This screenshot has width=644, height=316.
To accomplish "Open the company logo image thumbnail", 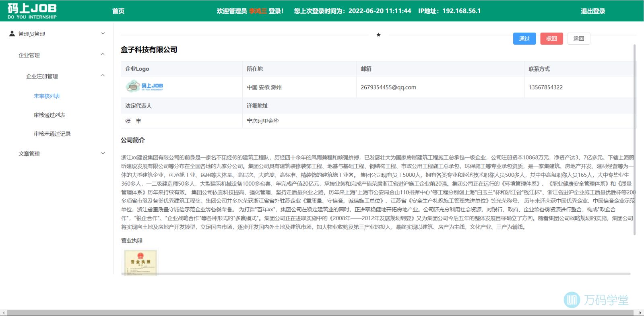I will (x=144, y=86).
